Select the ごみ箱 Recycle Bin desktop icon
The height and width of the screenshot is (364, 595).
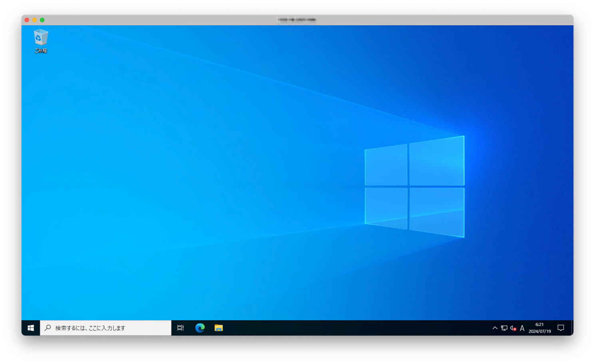[40, 41]
